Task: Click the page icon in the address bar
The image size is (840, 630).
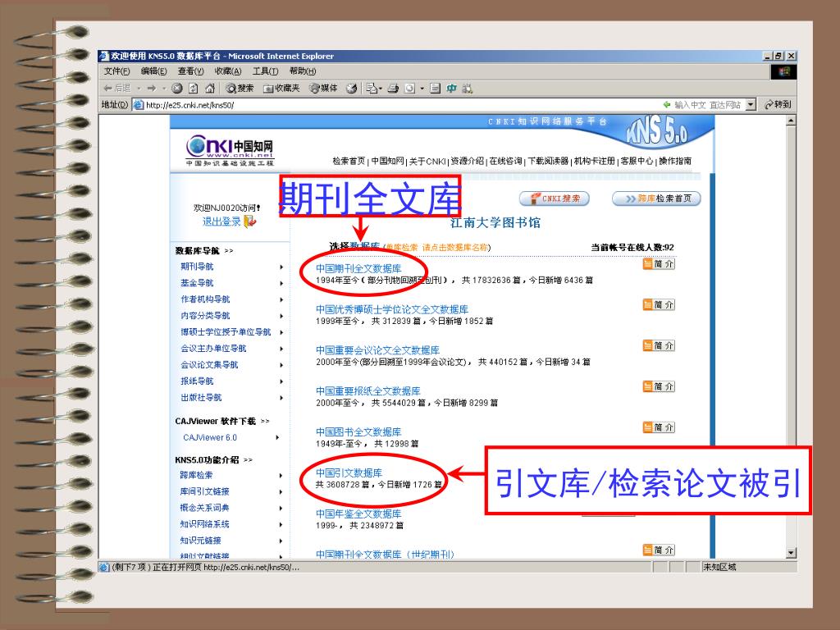Action: pos(138,105)
